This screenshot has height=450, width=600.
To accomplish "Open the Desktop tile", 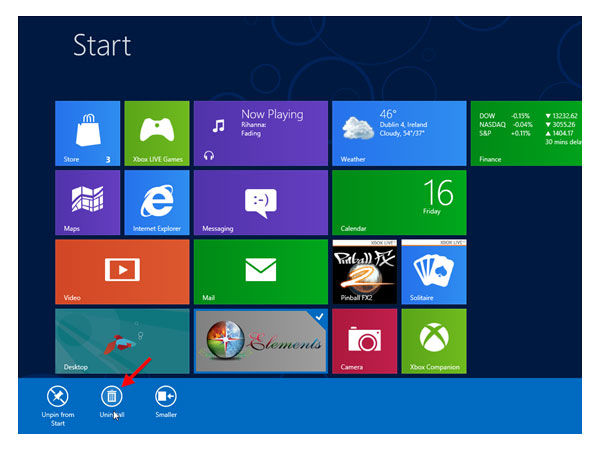I will point(122,341).
